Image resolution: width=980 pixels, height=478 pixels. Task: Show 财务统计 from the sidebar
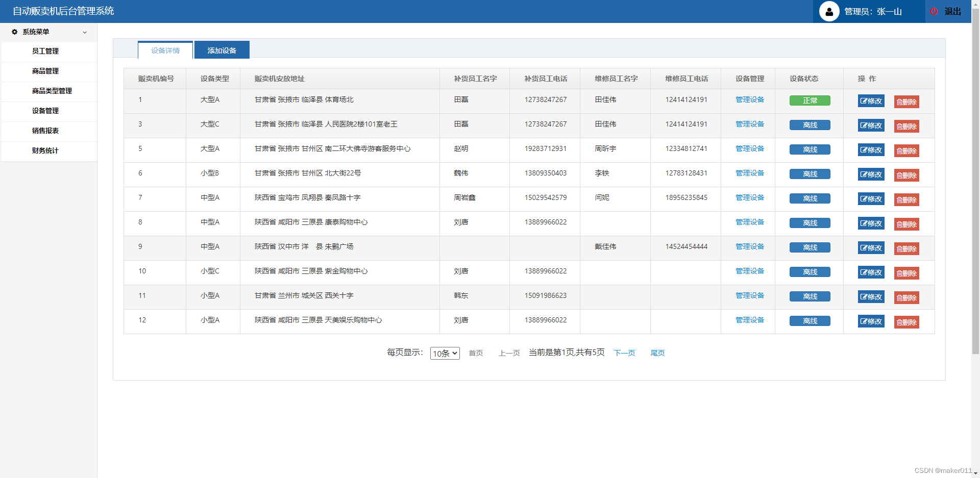point(45,150)
